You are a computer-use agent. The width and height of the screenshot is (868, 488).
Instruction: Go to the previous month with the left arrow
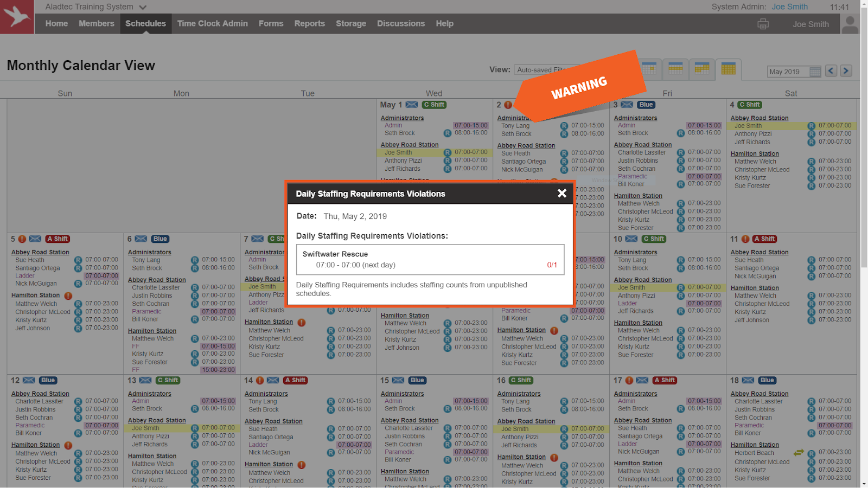831,71
